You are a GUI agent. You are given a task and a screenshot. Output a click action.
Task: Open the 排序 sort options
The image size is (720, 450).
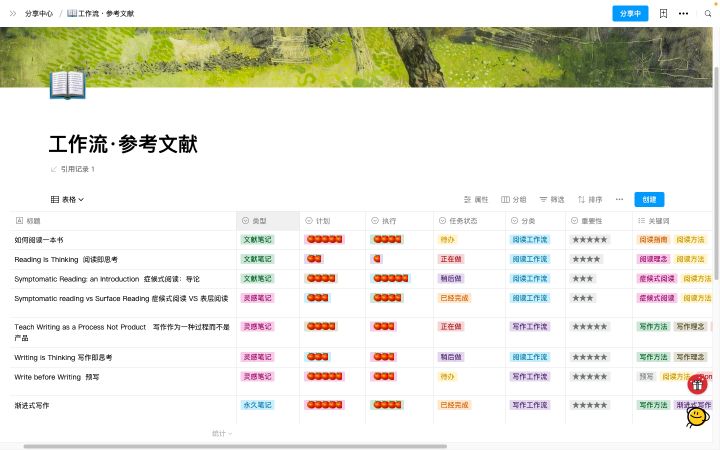point(590,199)
